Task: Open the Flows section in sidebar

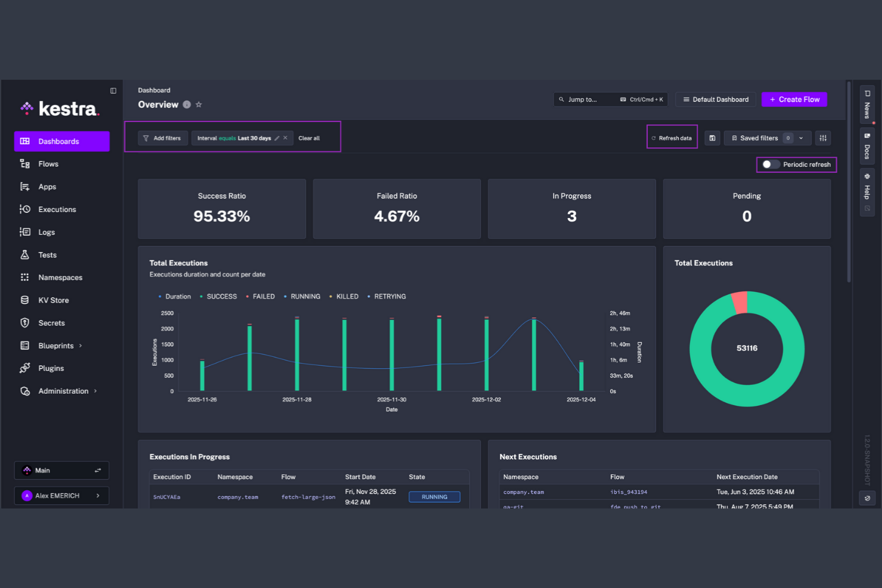Action: (47, 164)
